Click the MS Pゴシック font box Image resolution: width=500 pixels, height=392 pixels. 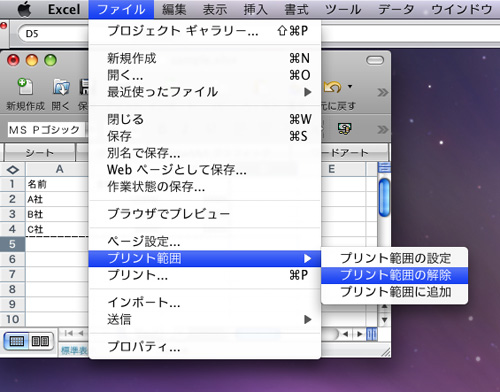46,129
